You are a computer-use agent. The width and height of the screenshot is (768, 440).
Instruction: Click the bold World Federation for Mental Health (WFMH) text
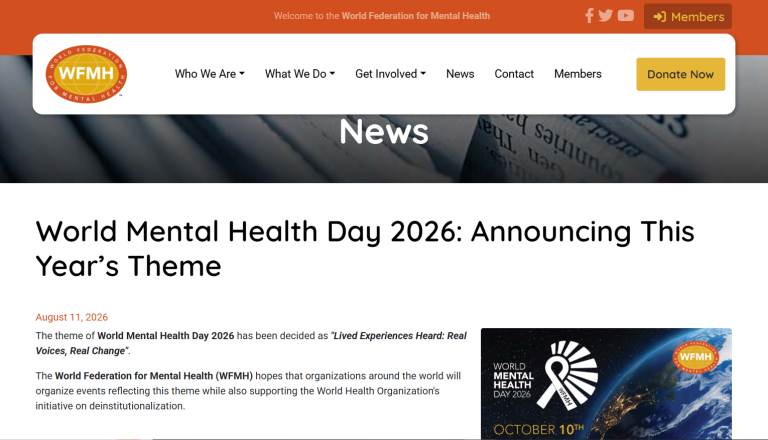click(154, 376)
